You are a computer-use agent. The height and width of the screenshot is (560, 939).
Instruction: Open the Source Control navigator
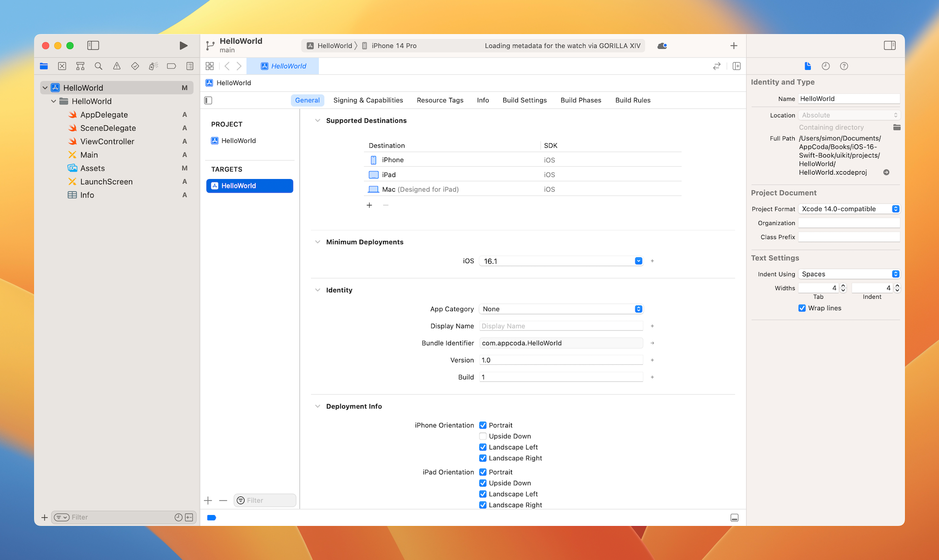(62, 66)
